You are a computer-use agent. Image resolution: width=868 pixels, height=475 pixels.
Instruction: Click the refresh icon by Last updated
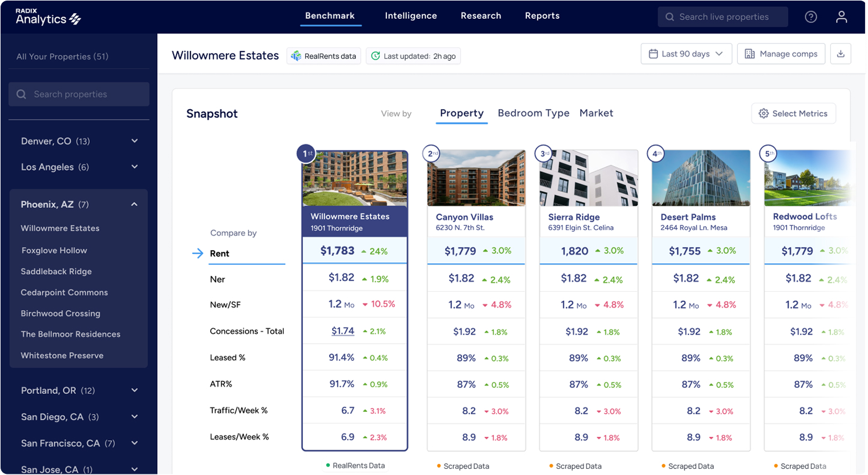[x=375, y=56]
